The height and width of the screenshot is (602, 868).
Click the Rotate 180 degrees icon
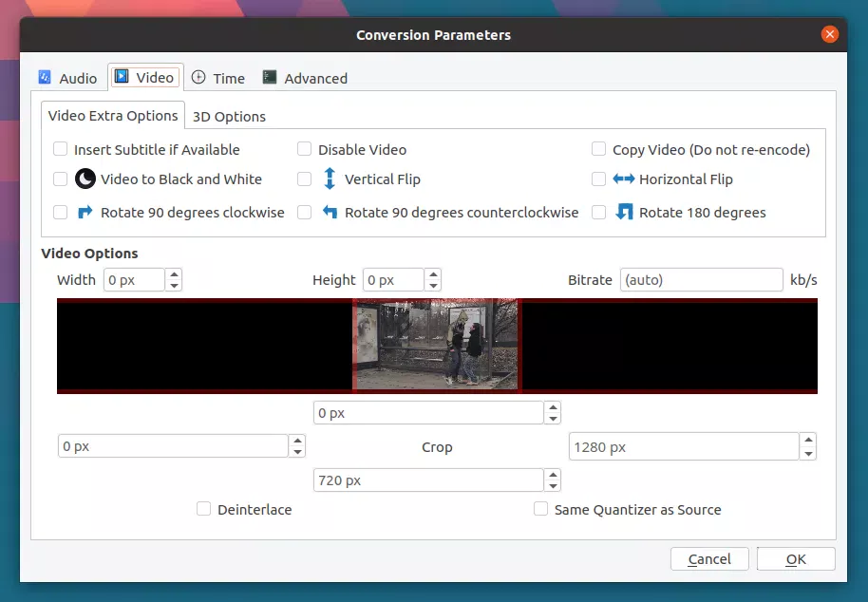tap(622, 212)
